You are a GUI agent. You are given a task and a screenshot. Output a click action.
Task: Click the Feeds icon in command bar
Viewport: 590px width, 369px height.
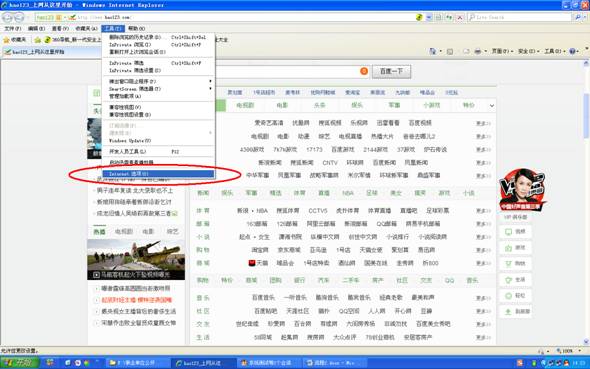450,51
